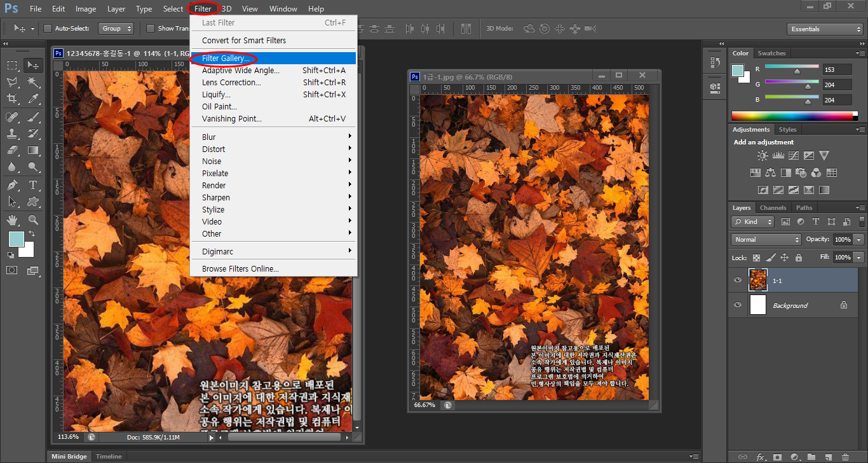Select the Magic Wand tool
The image size is (868, 463).
tap(33, 82)
